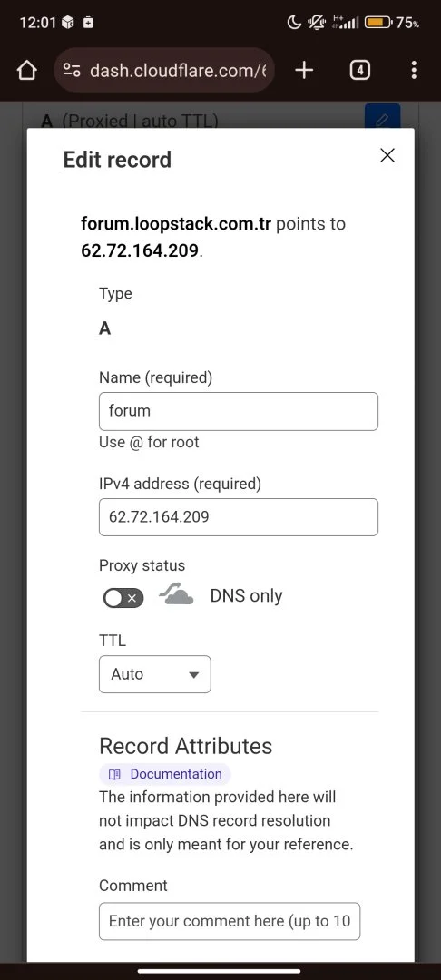This screenshot has height=980, width=441.
Task: Open the TTL Auto dropdown
Action: click(155, 673)
